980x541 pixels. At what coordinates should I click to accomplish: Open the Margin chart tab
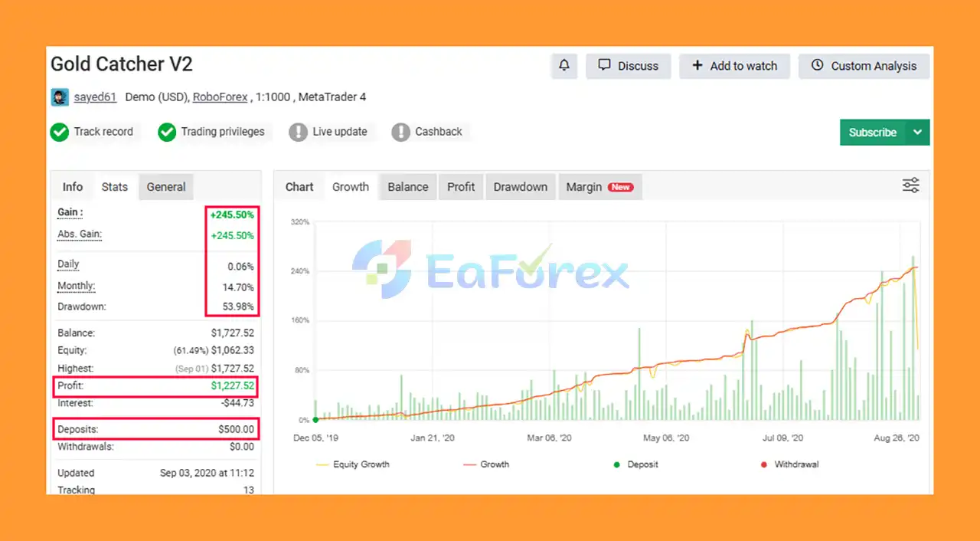[599, 187]
